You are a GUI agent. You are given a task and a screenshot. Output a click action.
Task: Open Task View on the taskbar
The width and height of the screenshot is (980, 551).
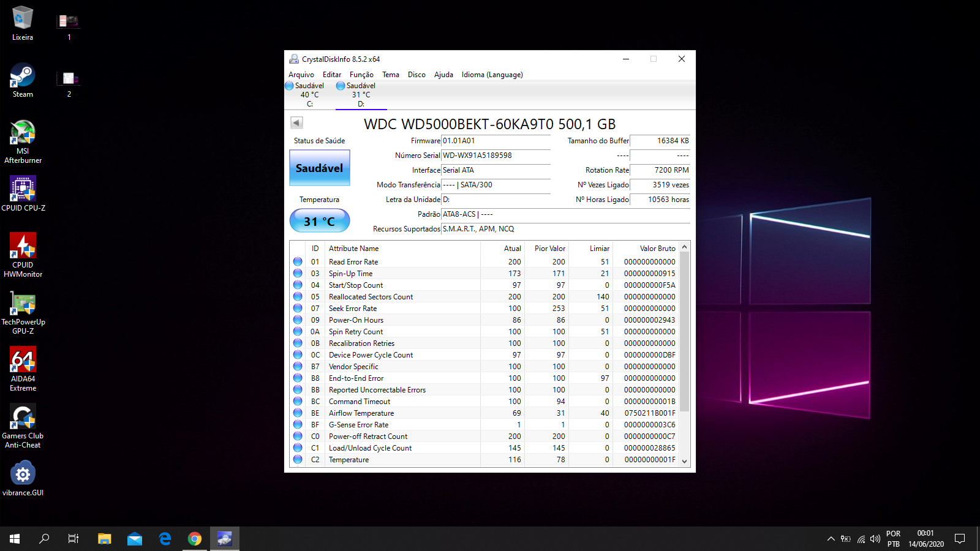point(73,539)
